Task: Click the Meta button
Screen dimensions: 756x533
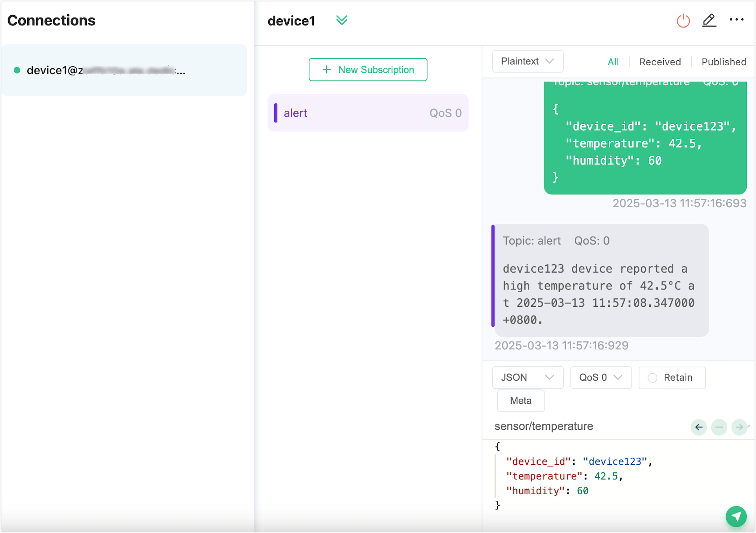Action: point(521,400)
